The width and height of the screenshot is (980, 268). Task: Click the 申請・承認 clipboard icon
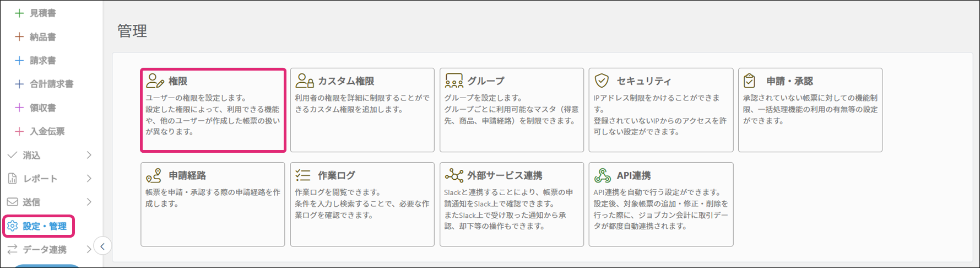[750, 81]
